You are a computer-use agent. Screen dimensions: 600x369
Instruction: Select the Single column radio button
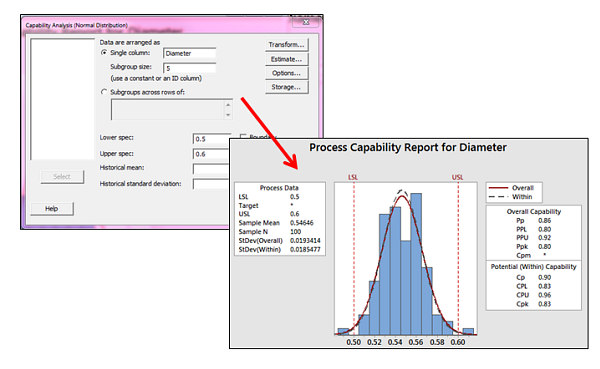coord(104,53)
